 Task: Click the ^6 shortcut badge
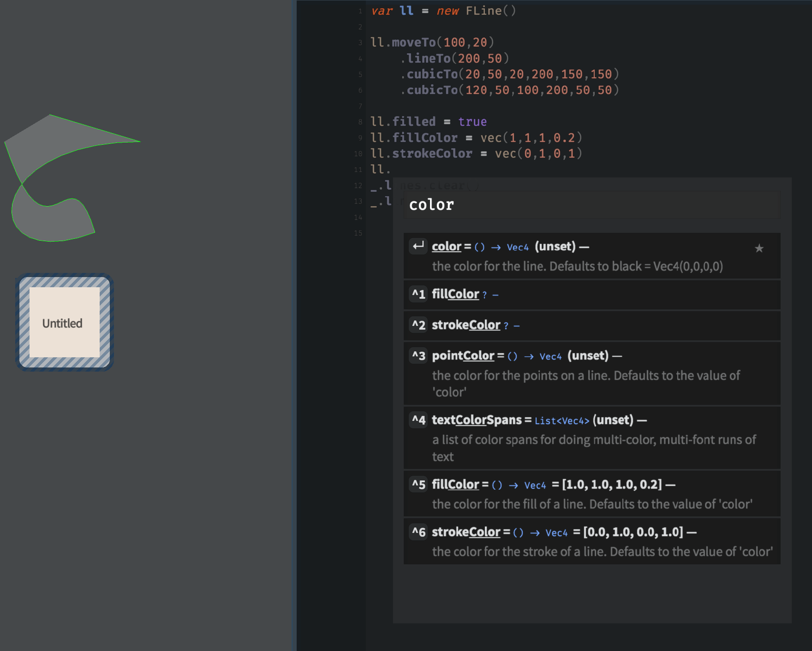point(418,532)
